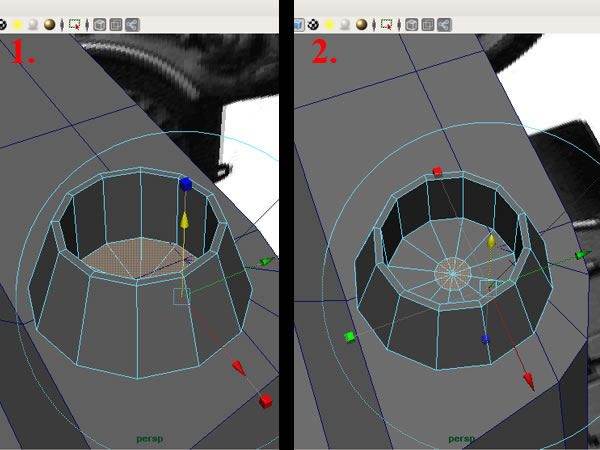Image resolution: width=600 pixels, height=450 pixels.
Task: Select highlighted center faces in panel 2
Action: [x=452, y=274]
